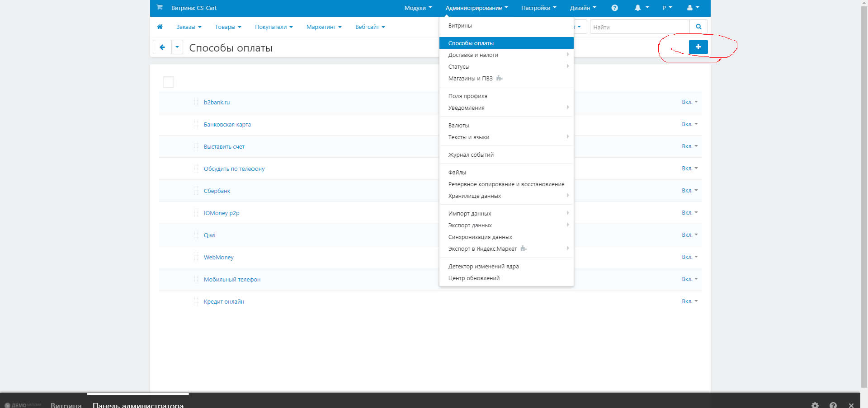This screenshot has height=408, width=868.
Task: Click the back arrow button
Action: point(162,47)
